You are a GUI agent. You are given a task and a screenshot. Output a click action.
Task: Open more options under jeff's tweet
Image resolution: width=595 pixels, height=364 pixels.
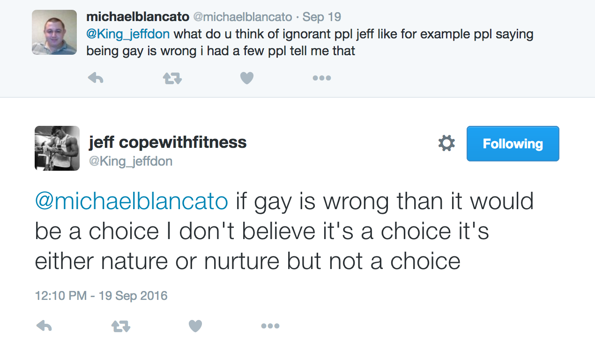[x=270, y=326]
